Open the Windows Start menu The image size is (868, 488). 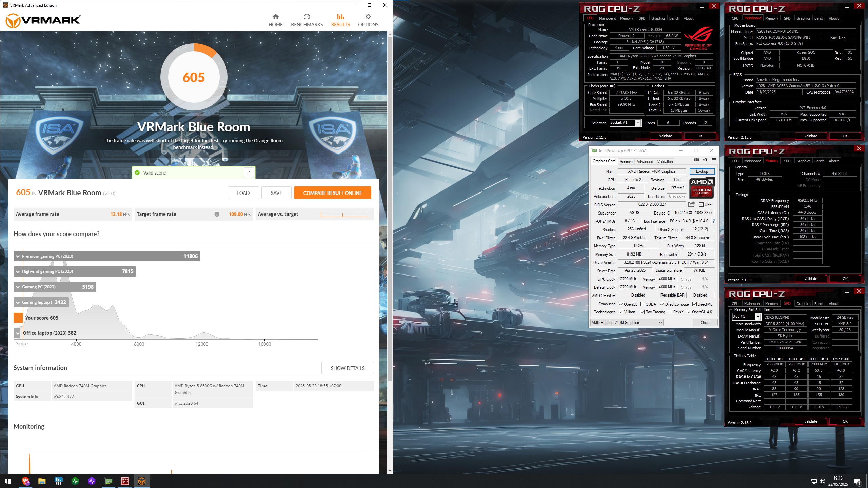click(x=8, y=481)
